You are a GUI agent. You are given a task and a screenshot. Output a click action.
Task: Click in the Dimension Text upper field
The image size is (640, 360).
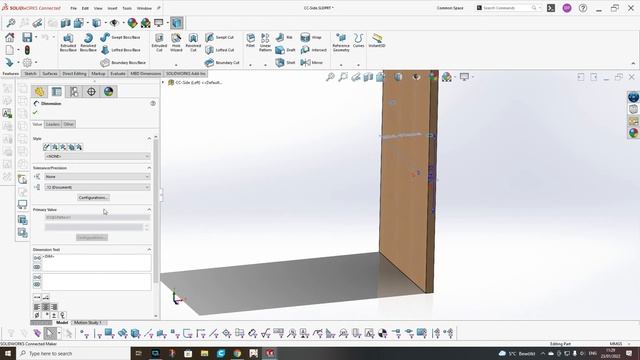point(96,262)
